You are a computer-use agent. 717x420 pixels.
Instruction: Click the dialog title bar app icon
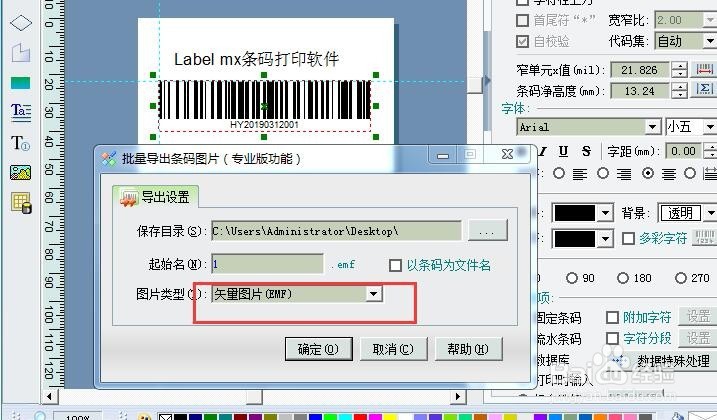[x=109, y=159]
